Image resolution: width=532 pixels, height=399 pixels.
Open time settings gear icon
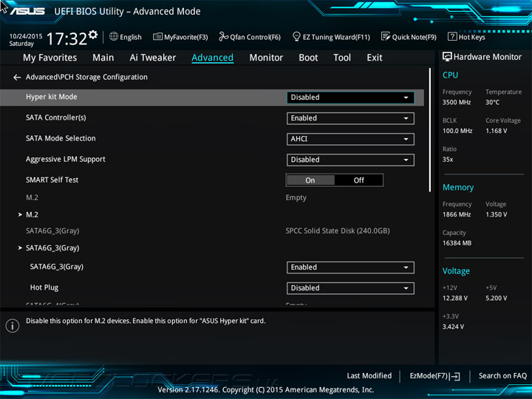point(93,34)
